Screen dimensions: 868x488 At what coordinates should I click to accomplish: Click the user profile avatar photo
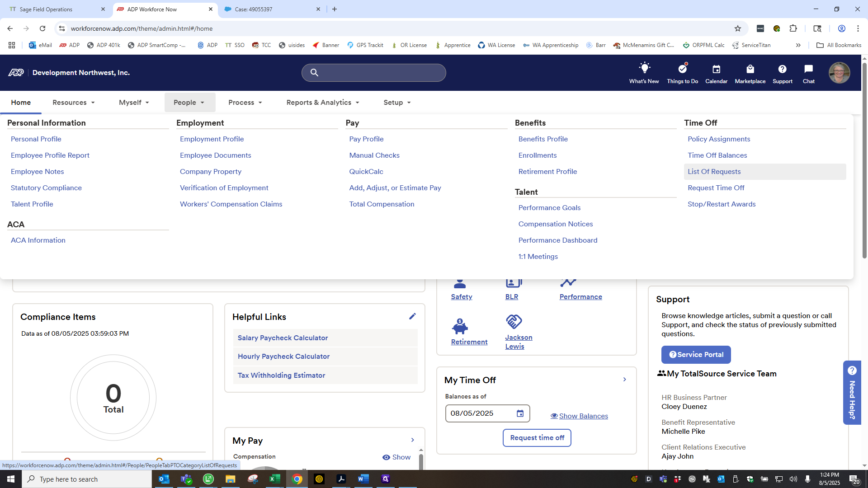click(840, 73)
